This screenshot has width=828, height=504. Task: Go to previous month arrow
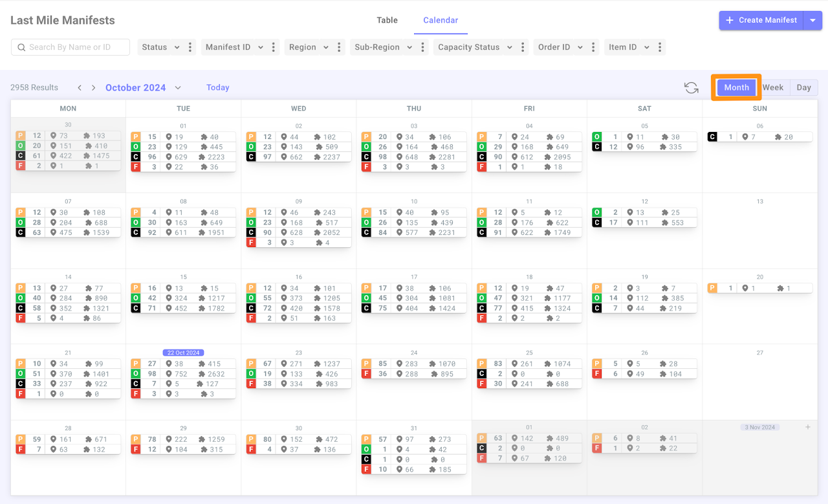[80, 87]
